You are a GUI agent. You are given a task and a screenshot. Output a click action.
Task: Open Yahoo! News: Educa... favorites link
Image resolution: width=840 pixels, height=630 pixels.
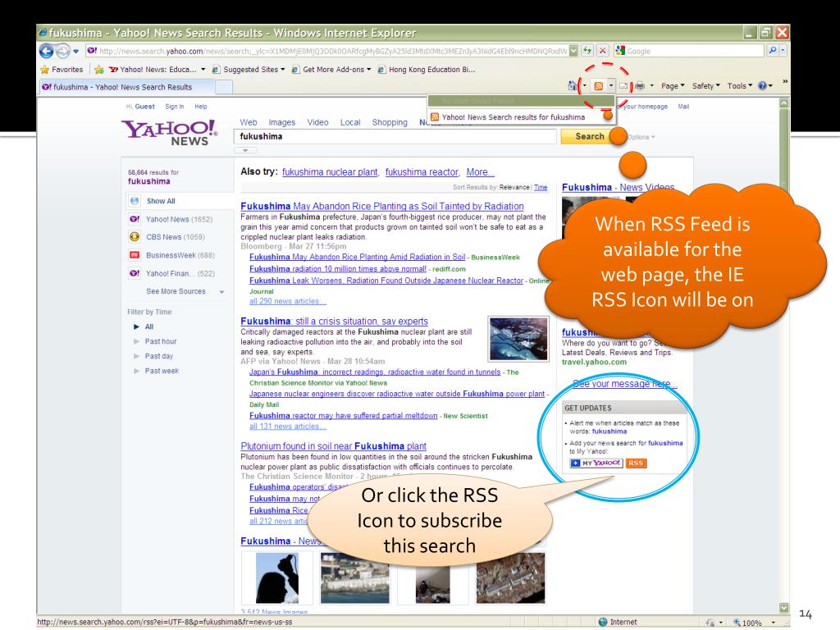[153, 70]
